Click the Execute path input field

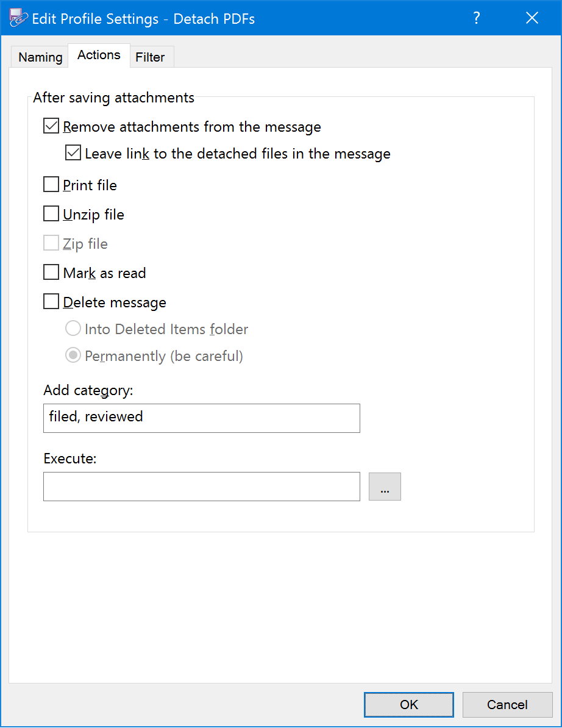point(201,487)
